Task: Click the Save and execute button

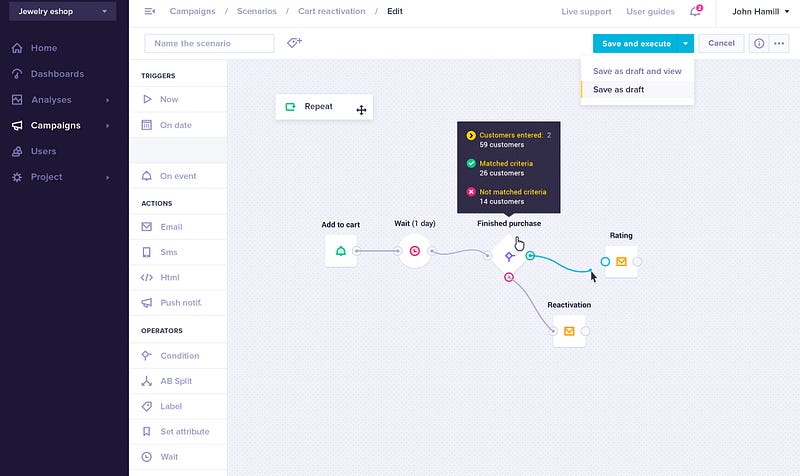Action: pos(636,43)
